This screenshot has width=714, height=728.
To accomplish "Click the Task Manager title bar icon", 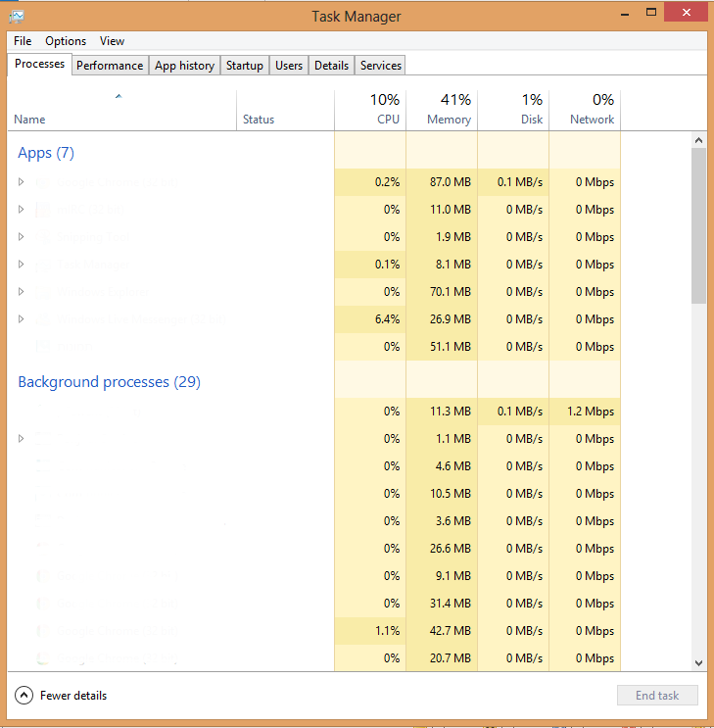I will point(17,16).
